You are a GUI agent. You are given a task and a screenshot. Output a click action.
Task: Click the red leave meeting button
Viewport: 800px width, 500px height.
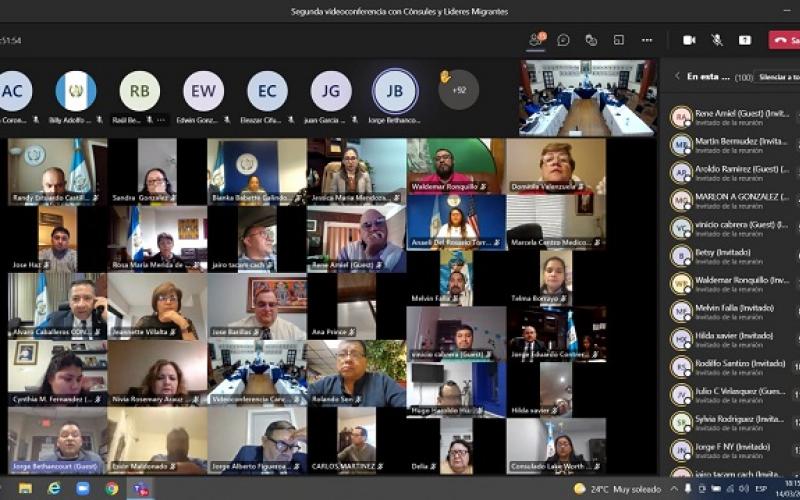coord(784,40)
